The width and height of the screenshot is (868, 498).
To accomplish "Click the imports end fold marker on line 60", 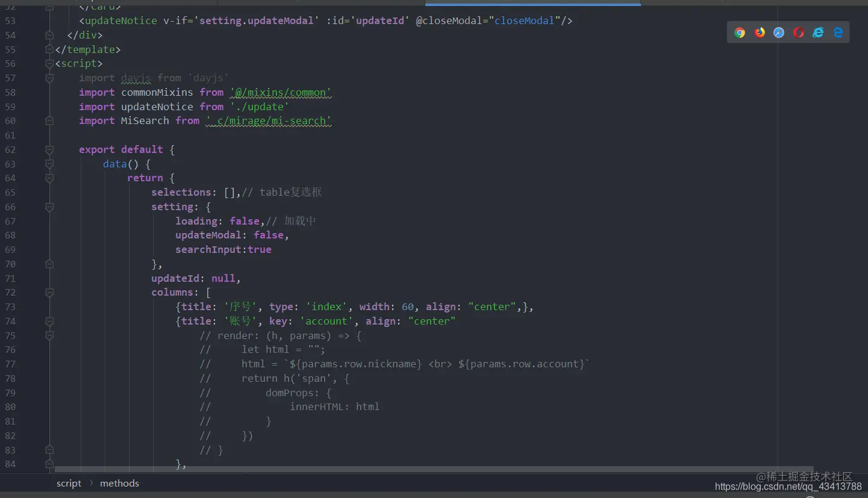I will click(x=49, y=120).
